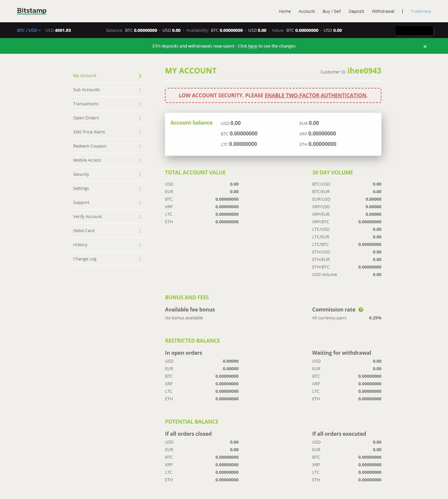Click the chevron beside Open Orders
This screenshot has height=499, width=448.
(x=140, y=118)
